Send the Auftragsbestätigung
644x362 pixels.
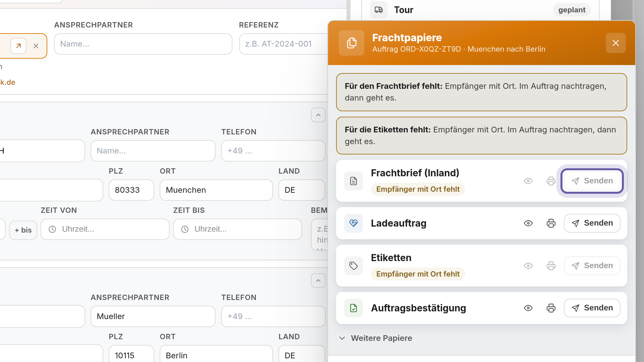(592, 308)
